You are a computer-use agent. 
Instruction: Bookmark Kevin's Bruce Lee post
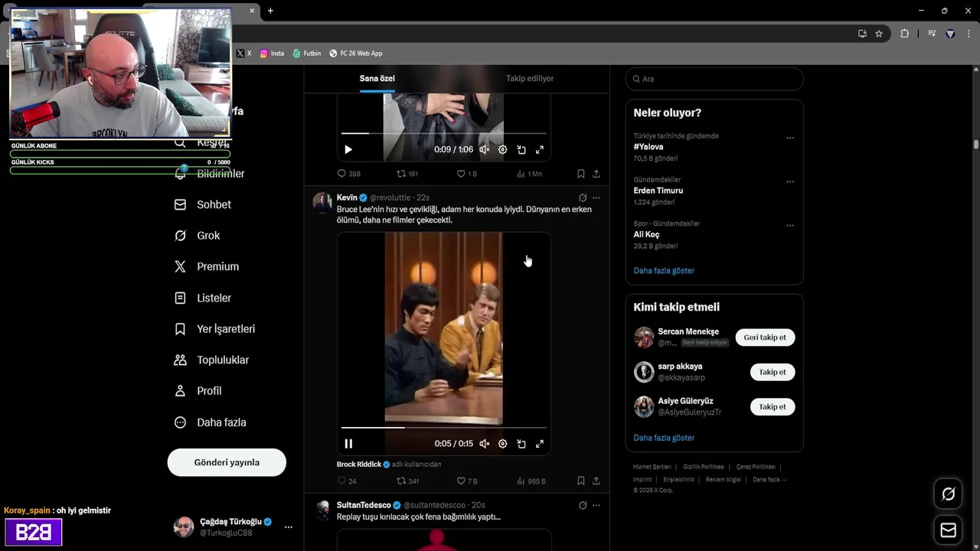(581, 481)
